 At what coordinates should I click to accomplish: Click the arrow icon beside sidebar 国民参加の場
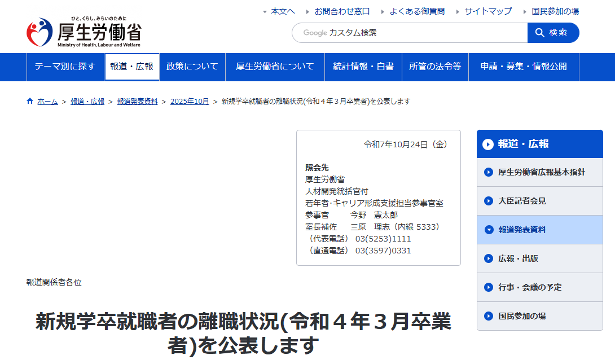(488, 316)
